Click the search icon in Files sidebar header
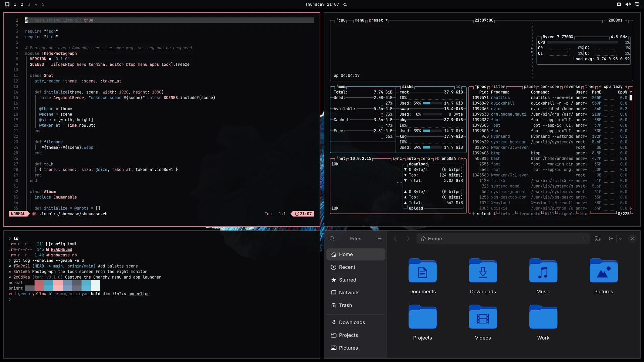644x362 pixels. [332, 239]
